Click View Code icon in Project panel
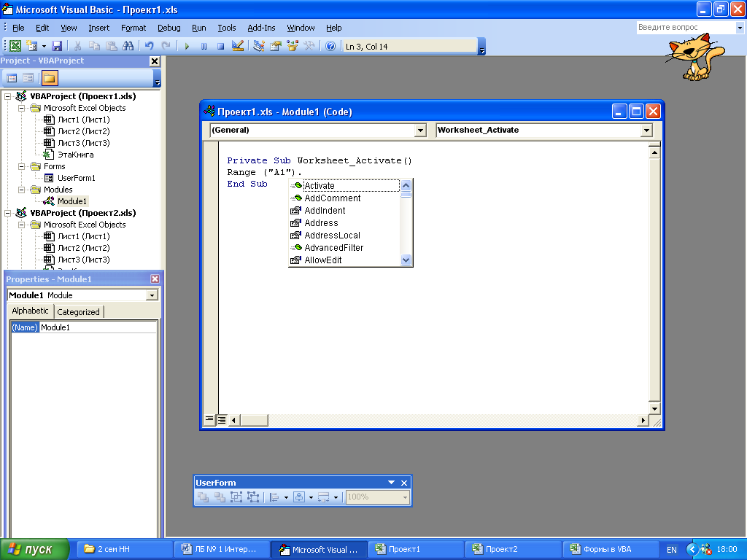Screen dimensions: 747x560 click(x=12, y=77)
